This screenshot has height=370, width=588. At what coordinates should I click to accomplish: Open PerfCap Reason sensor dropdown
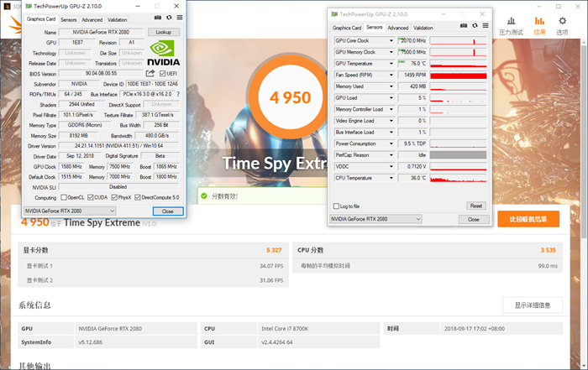pyautogui.click(x=391, y=155)
